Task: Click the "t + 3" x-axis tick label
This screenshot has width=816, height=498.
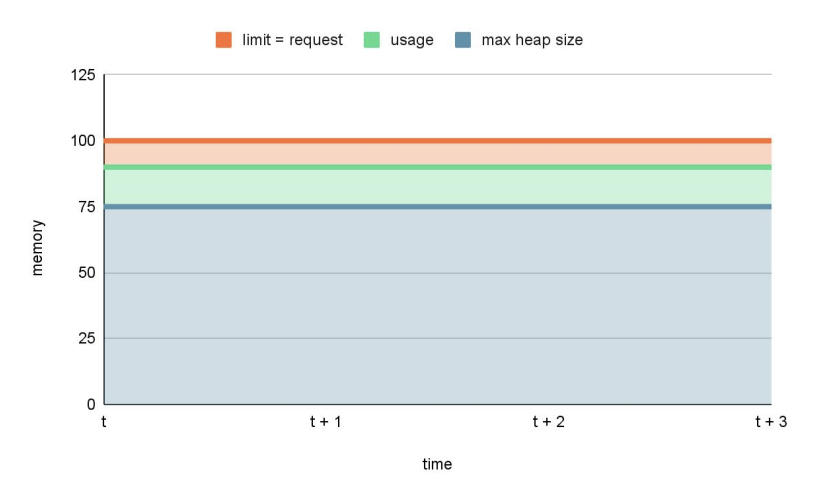Action: pyautogui.click(x=770, y=422)
